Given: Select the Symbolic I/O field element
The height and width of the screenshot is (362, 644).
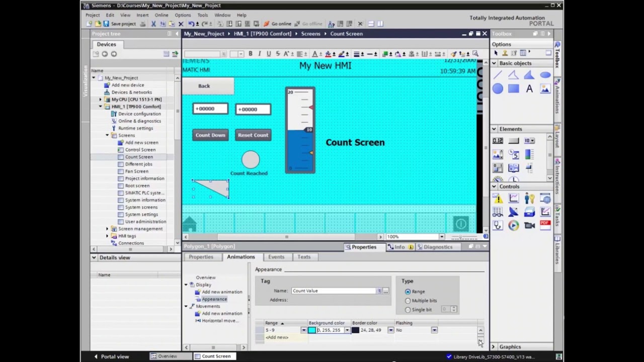Looking at the screenshot, I should coord(529,141).
